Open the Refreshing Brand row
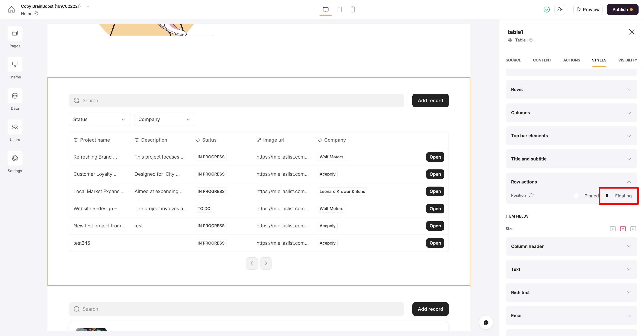The height and width of the screenshot is (336, 644). tap(435, 157)
